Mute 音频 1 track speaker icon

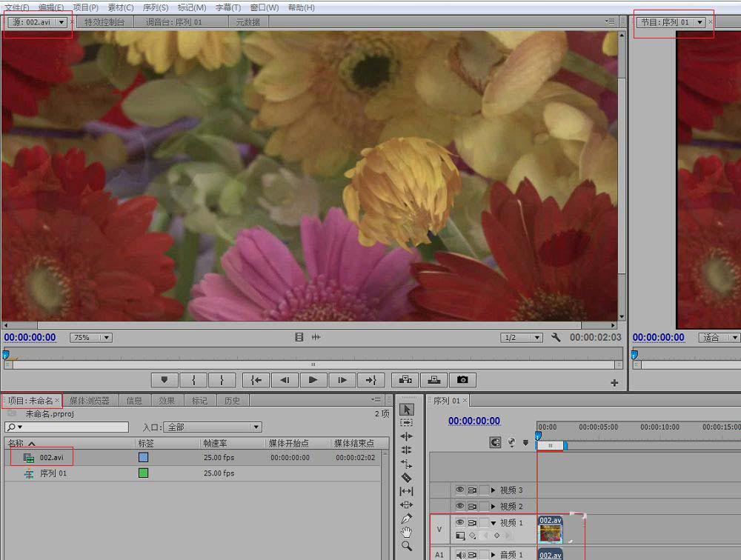tap(459, 555)
